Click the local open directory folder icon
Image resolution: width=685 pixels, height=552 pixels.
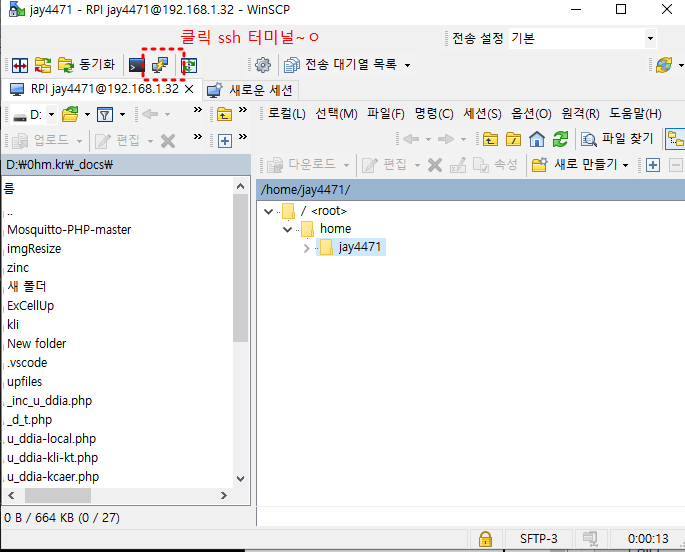click(70, 114)
